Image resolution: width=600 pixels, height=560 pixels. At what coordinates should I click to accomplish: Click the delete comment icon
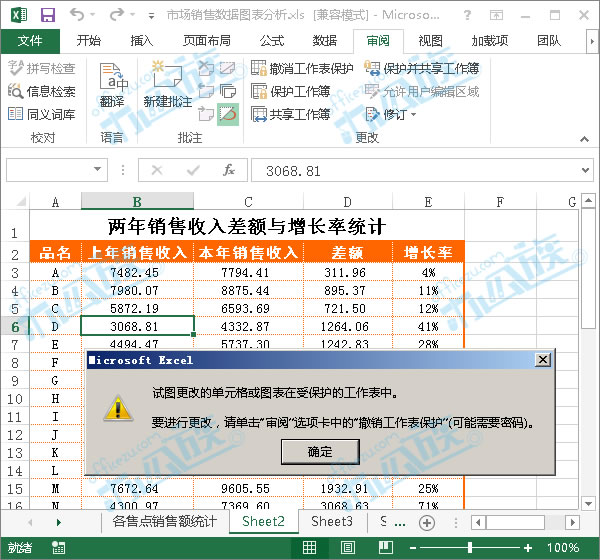pos(206,68)
